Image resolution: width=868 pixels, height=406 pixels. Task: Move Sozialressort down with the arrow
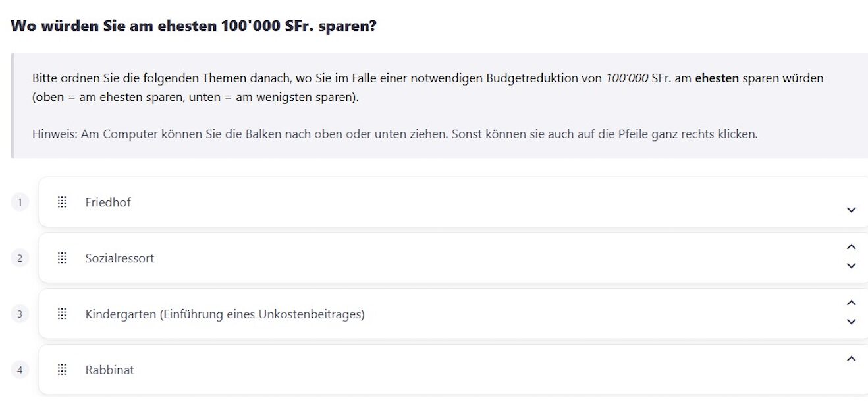click(x=851, y=266)
